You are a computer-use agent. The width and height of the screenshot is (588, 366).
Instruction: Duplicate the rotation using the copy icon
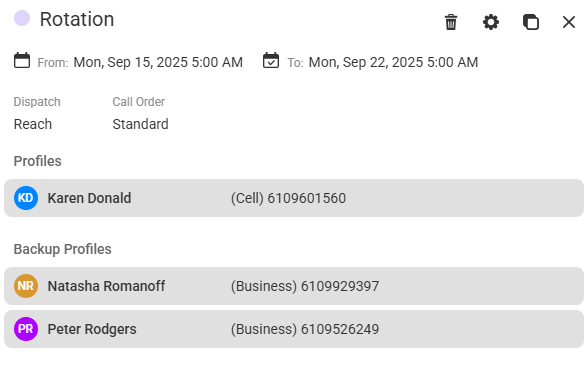click(x=531, y=22)
